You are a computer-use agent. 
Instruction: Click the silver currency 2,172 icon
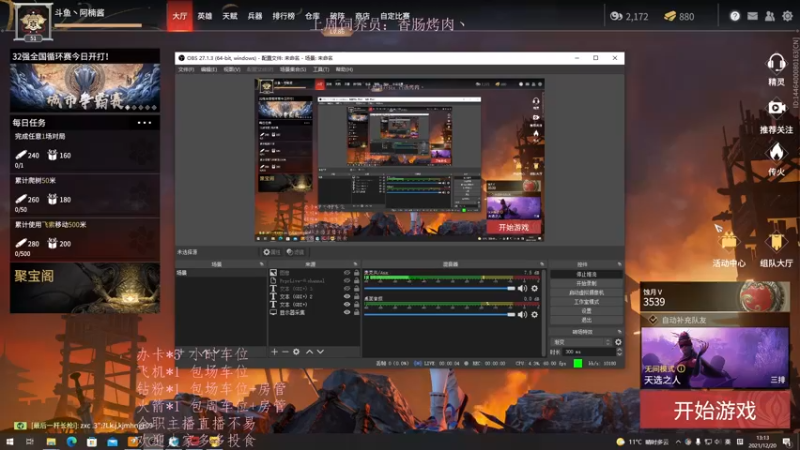point(616,16)
